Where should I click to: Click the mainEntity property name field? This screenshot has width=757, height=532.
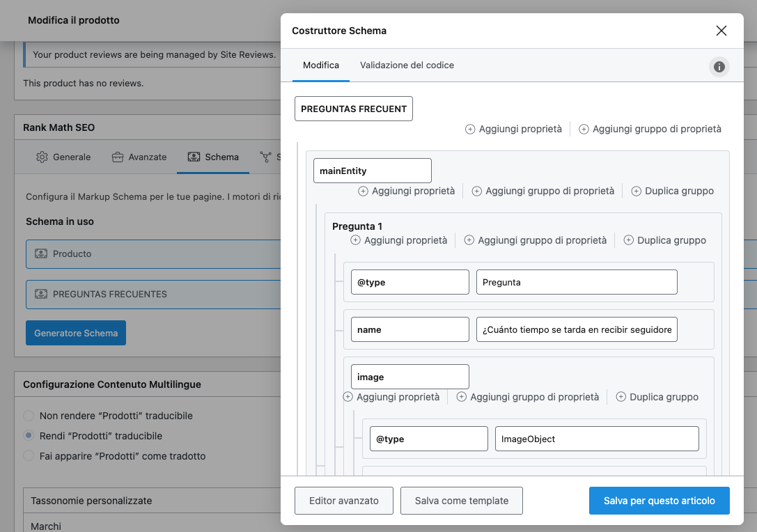[x=373, y=171]
